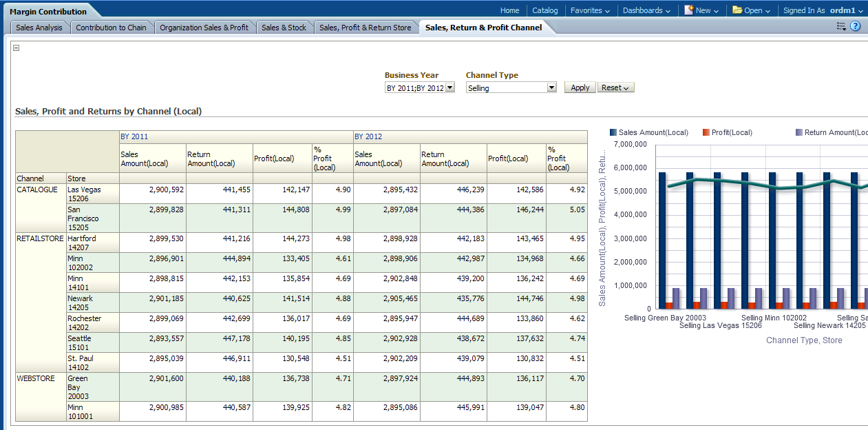Switch to the Sales Analysis tab
Image resolution: width=868 pixels, height=430 pixels.
point(39,28)
